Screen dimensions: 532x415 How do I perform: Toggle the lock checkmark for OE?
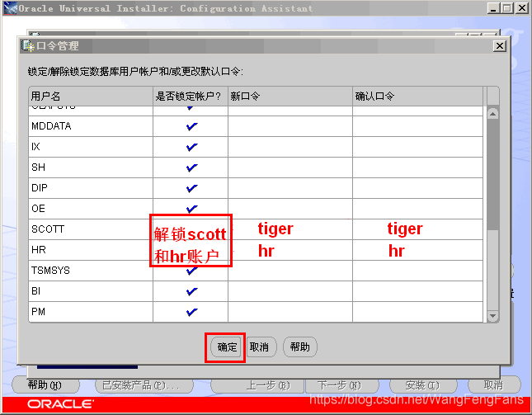(191, 209)
